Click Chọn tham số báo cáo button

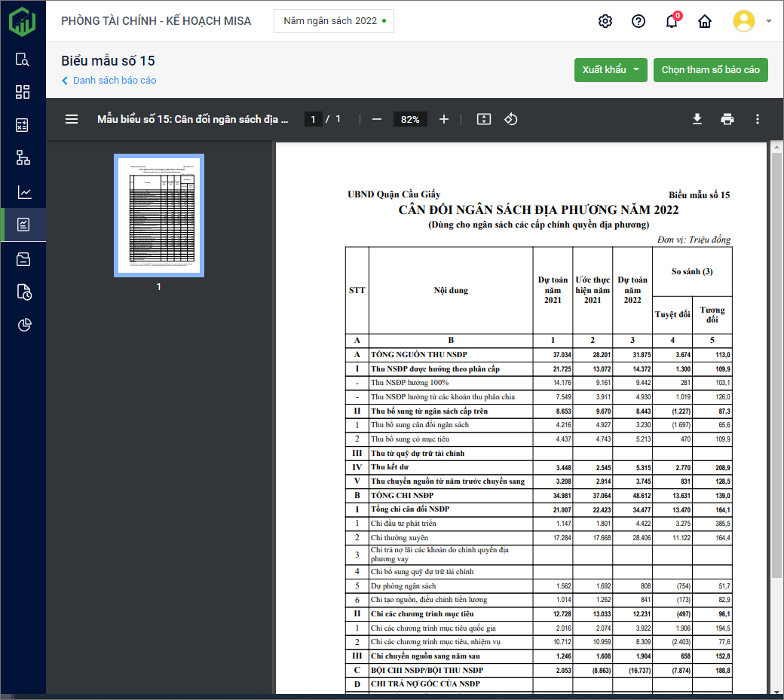coord(710,70)
